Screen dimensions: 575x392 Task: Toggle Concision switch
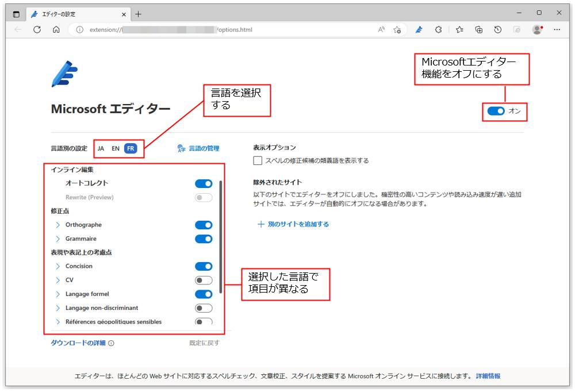204,266
